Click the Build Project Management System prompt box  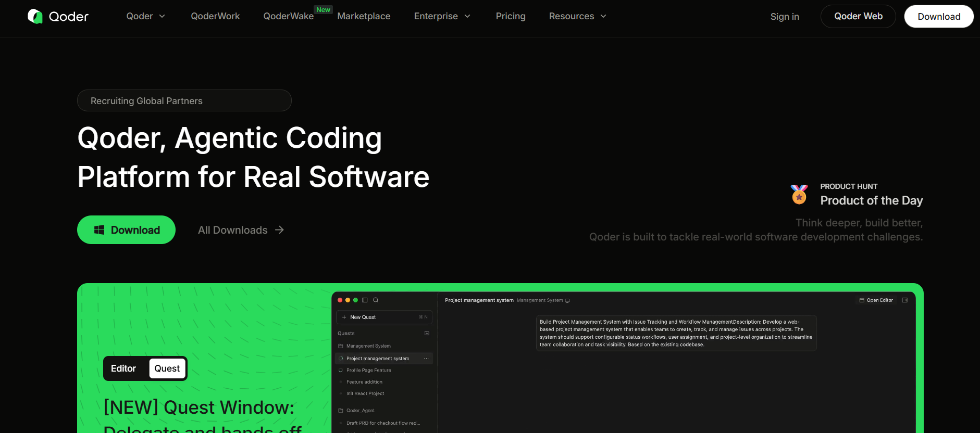[676, 333]
